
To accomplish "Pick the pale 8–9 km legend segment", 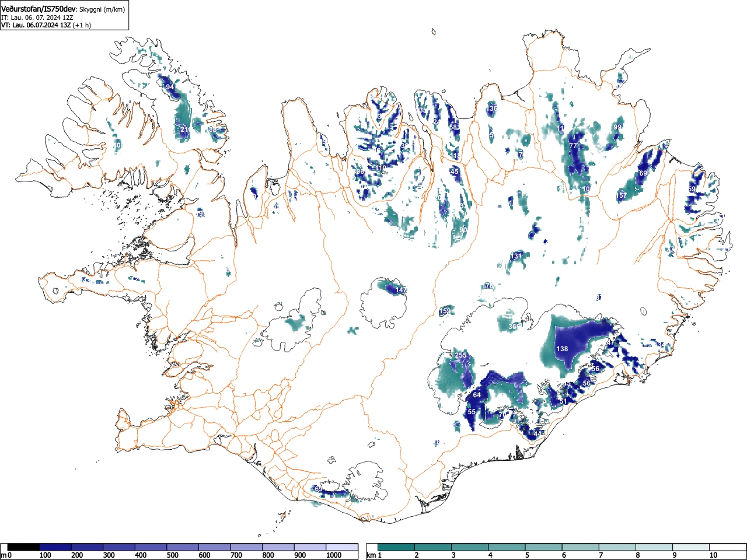I will (654, 547).
